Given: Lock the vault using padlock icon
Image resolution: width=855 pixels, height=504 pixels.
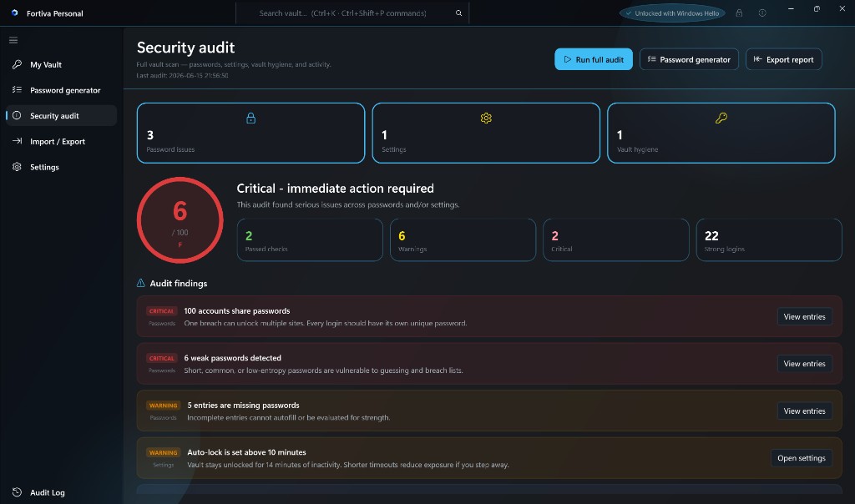Looking at the screenshot, I should point(739,13).
